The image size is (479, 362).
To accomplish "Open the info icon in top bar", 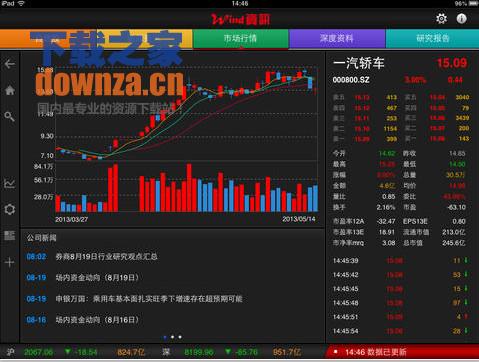I will click(x=461, y=18).
